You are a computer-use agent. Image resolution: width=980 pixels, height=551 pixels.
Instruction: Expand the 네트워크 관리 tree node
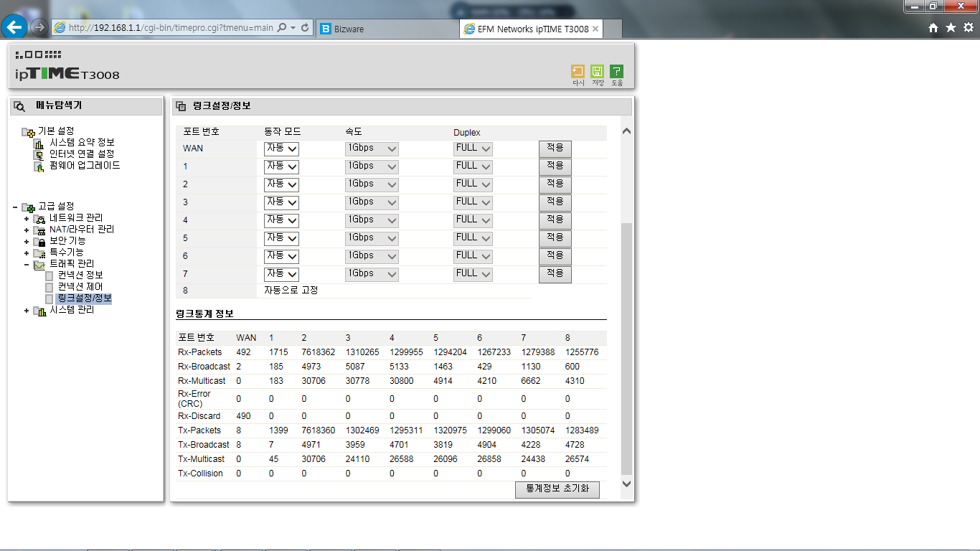pyautogui.click(x=27, y=218)
